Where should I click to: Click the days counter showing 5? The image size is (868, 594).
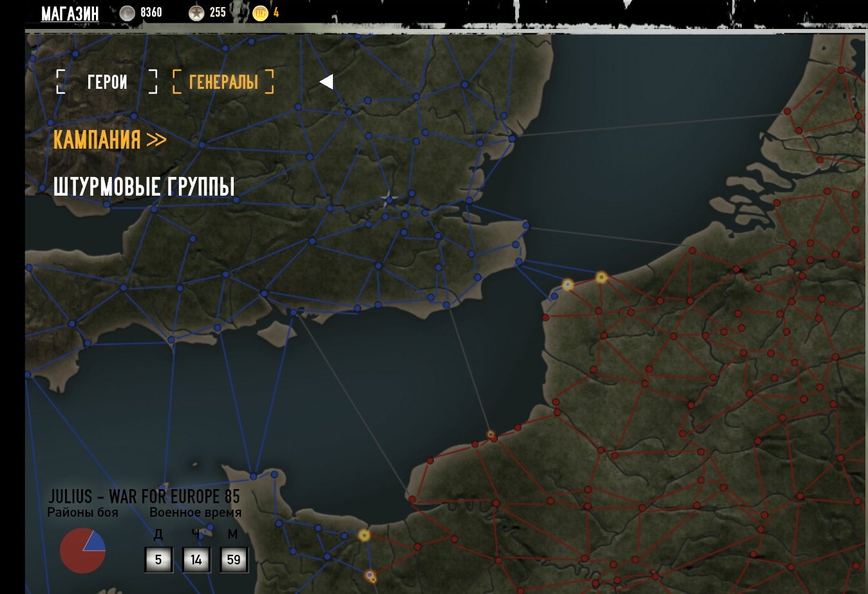click(x=158, y=560)
